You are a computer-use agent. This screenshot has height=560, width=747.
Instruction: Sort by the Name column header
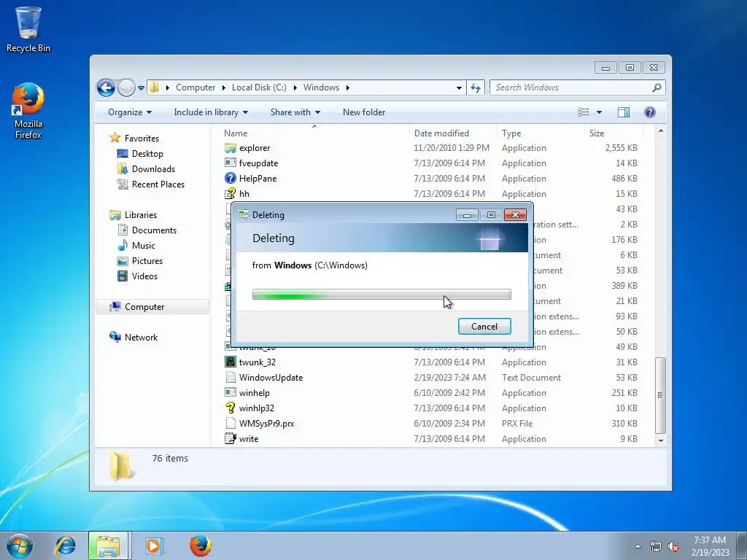tap(314, 133)
